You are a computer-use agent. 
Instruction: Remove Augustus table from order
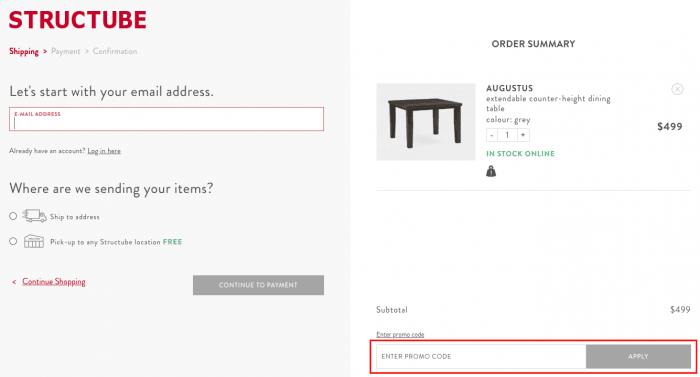click(x=677, y=89)
